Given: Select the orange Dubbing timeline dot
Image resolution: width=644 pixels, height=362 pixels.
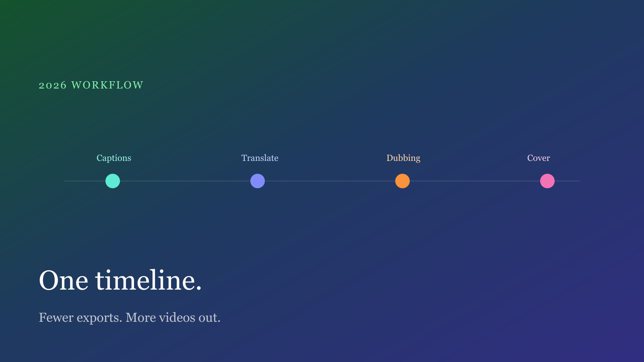Looking at the screenshot, I should (402, 181).
